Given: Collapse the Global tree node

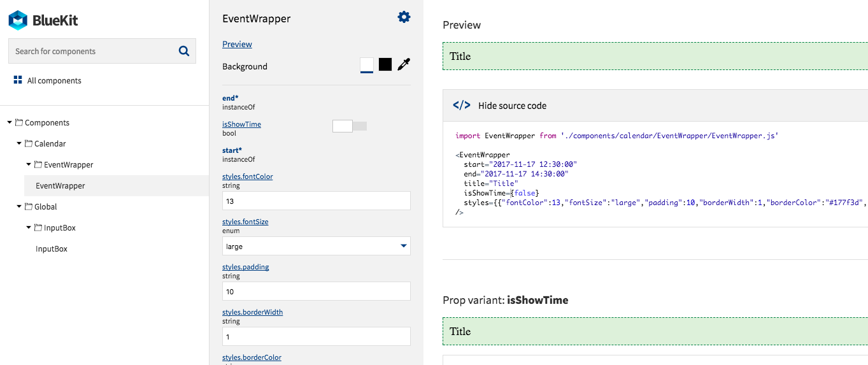Looking at the screenshot, I should coord(19,206).
